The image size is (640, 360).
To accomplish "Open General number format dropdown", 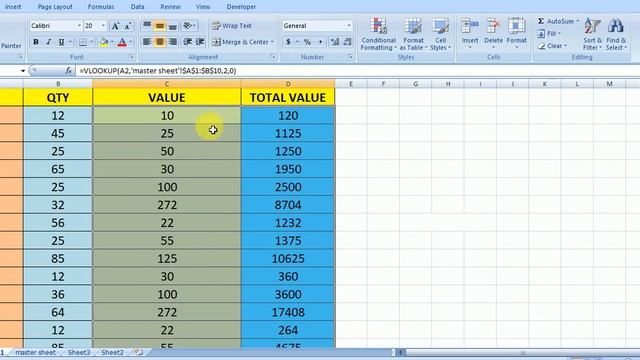I will [x=349, y=26].
